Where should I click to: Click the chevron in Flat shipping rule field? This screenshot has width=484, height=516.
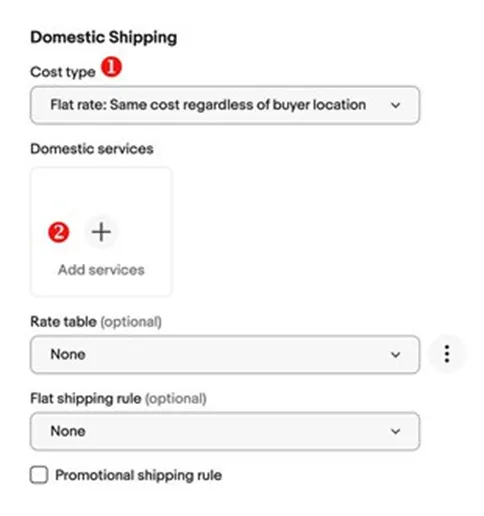(395, 431)
